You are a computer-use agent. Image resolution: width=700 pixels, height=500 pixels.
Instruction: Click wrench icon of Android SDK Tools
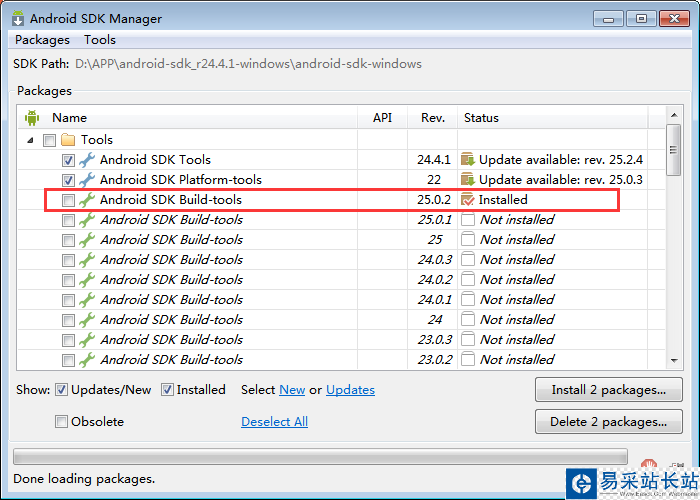[x=87, y=160]
